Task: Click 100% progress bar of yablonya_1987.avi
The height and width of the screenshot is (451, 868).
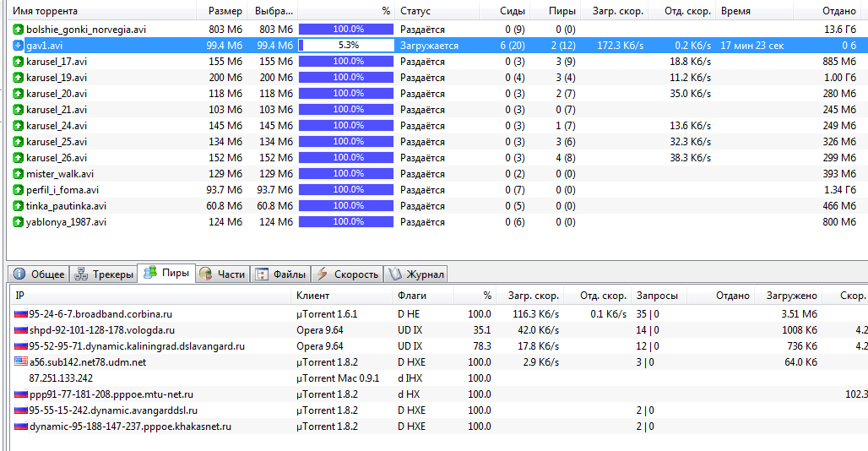Action: 346,222
